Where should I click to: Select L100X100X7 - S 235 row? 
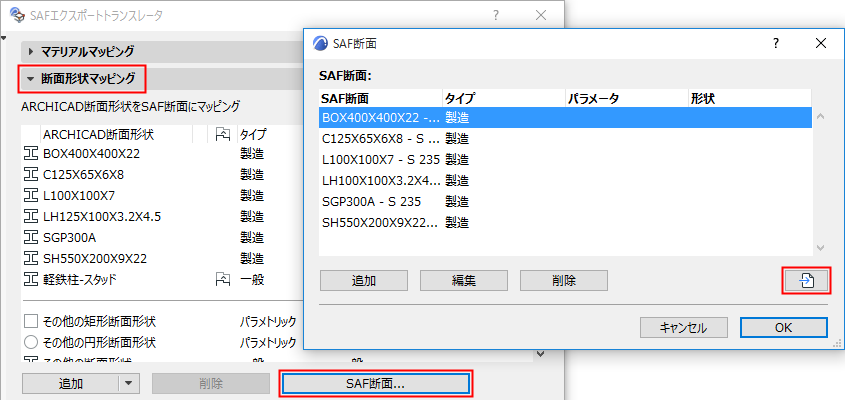click(565, 160)
